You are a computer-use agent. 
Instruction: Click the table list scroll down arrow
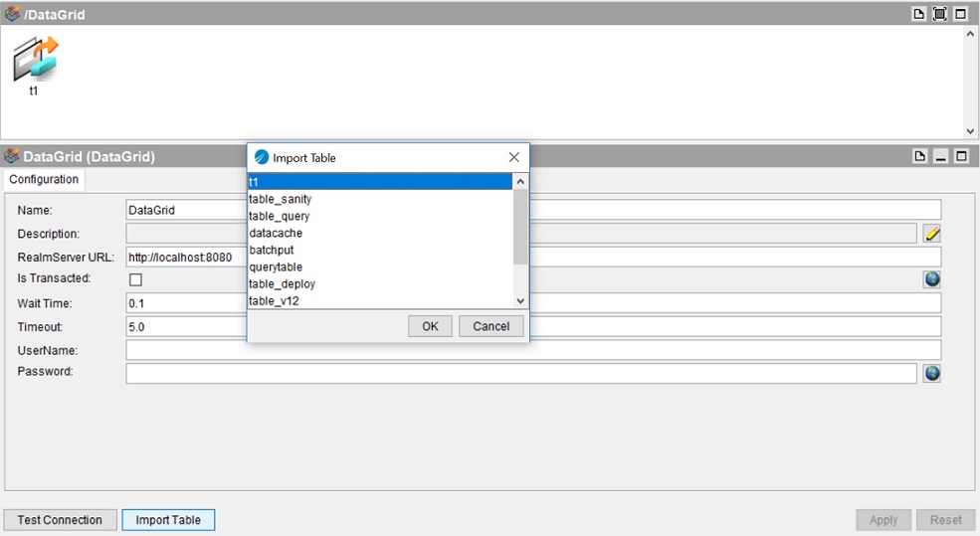click(520, 301)
